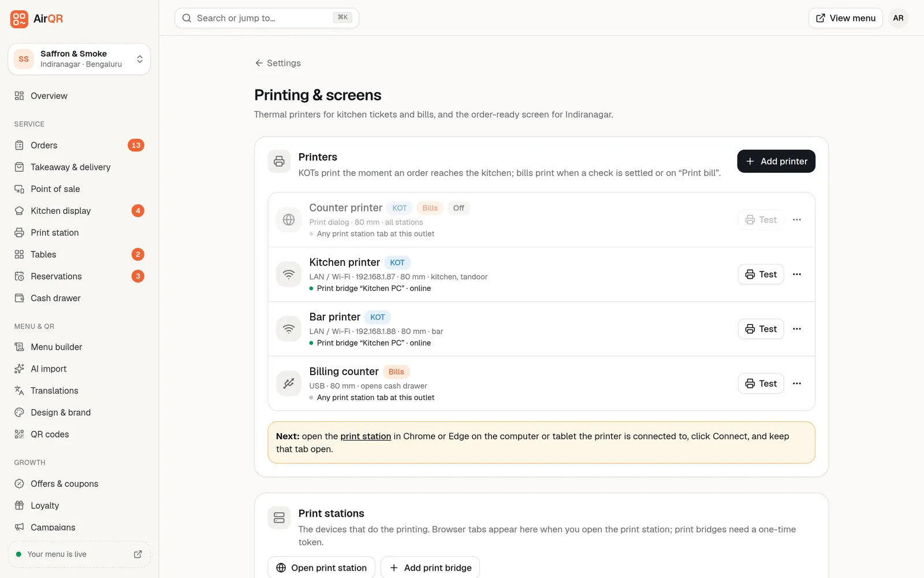The height and width of the screenshot is (578, 924).
Task: Click the Offers & coupons icon
Action: coord(19,484)
